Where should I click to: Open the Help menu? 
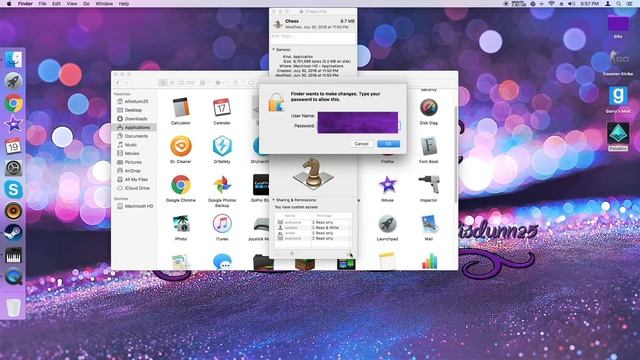[124, 4]
